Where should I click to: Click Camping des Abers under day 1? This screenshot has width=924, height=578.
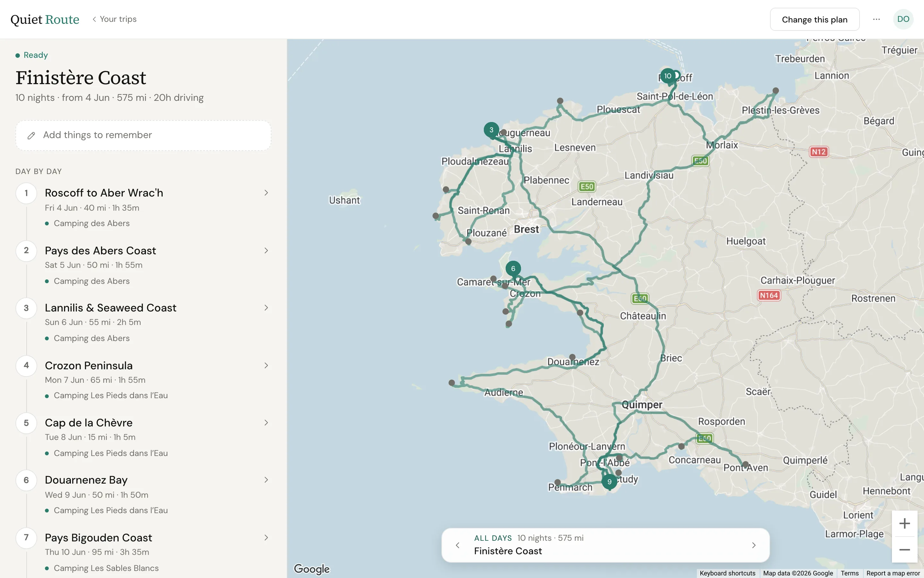[92, 223]
